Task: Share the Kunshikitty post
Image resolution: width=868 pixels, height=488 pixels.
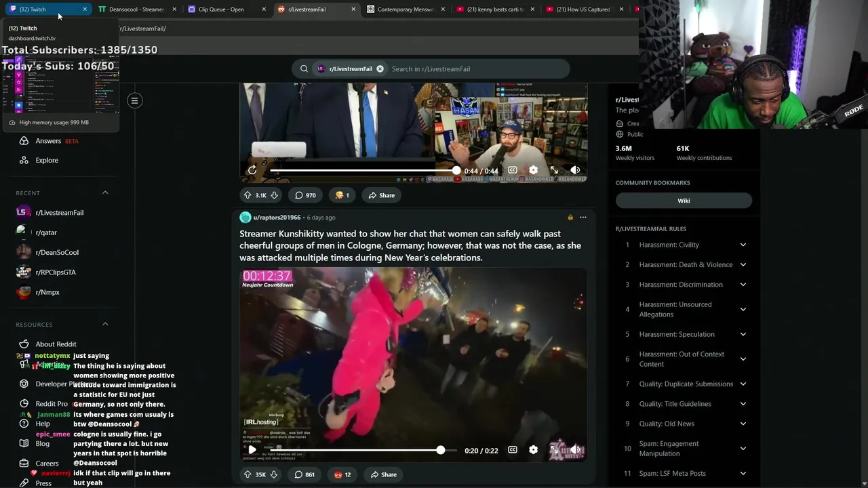Action: (x=383, y=474)
